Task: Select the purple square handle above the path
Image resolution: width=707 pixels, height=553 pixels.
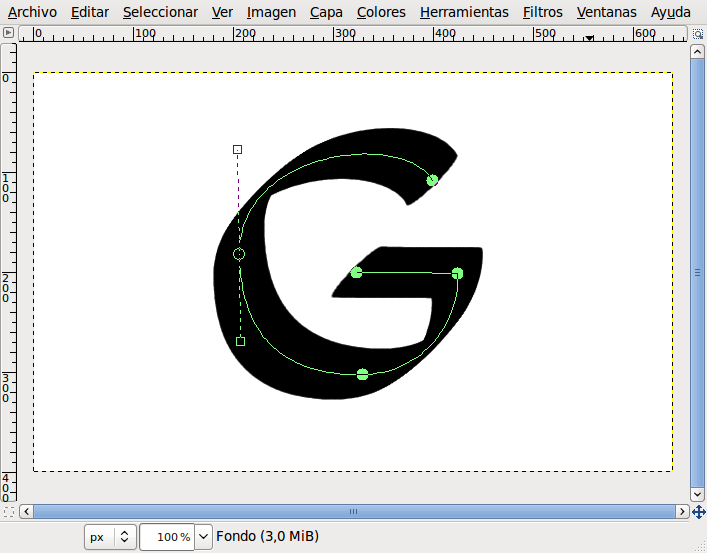Action: (x=238, y=149)
